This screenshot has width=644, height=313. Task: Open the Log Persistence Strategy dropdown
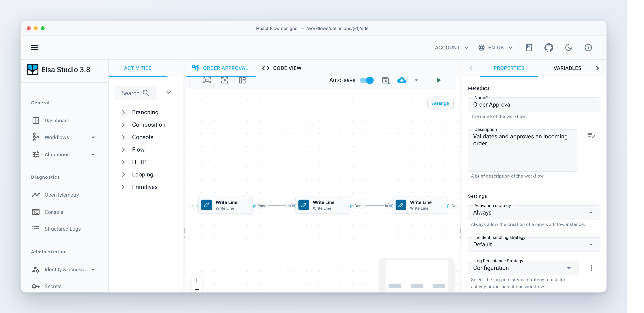(x=523, y=268)
